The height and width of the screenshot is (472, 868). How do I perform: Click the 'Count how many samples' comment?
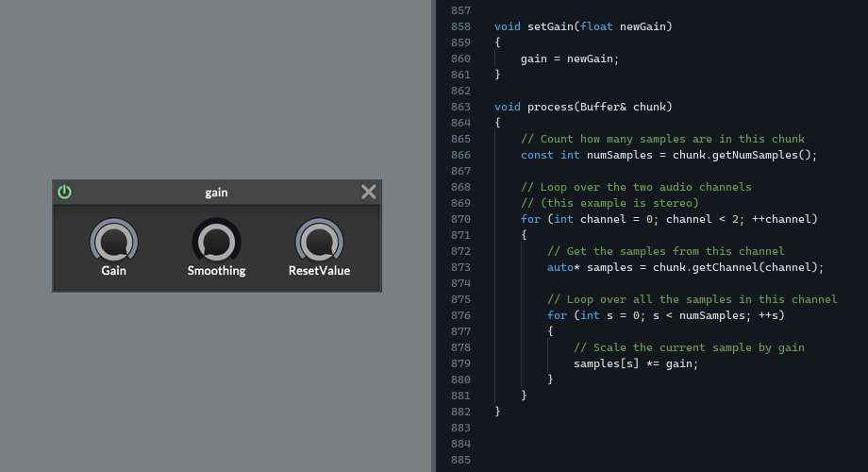click(x=662, y=139)
